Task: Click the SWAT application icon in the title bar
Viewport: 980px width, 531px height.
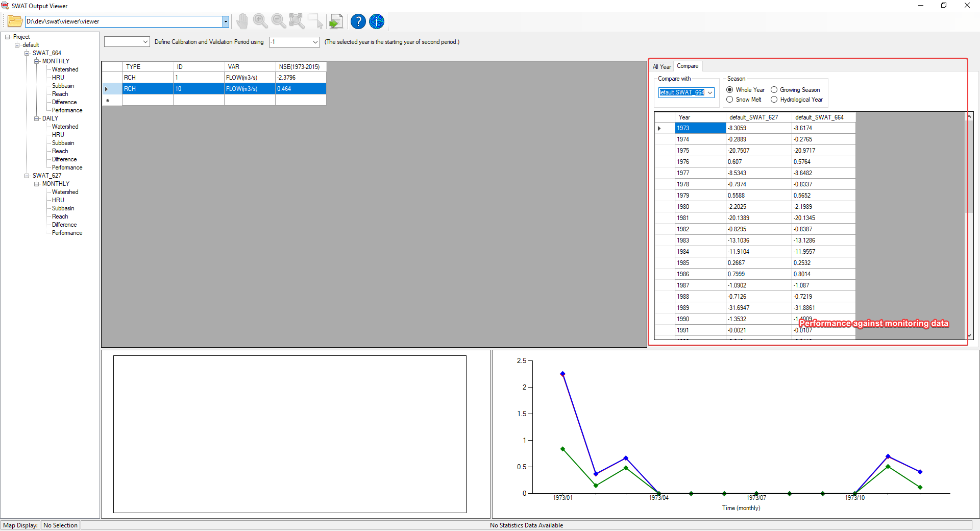Action: pos(5,6)
